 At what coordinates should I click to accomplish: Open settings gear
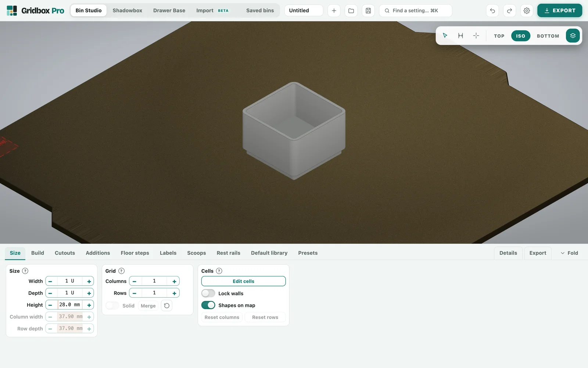(x=527, y=11)
